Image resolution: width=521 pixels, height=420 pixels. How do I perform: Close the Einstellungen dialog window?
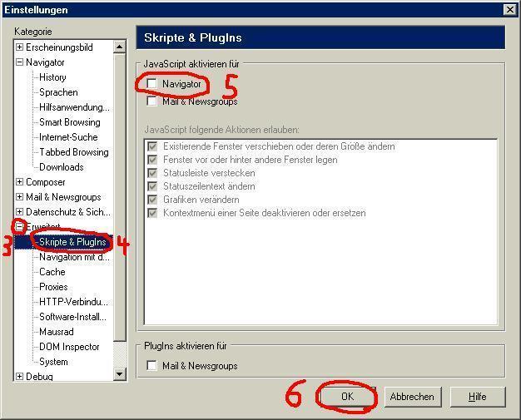click(509, 10)
